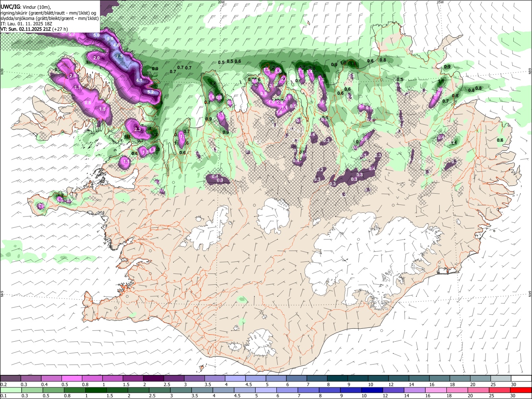
Task: Click the "4.1" precipitation value on the map
Action: (139, 80)
